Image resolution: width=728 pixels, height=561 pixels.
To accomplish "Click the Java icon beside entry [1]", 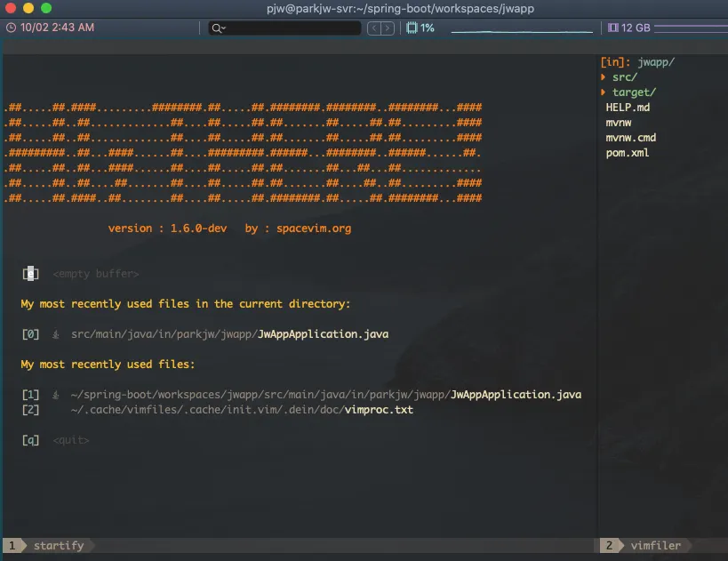I will (x=56, y=395).
